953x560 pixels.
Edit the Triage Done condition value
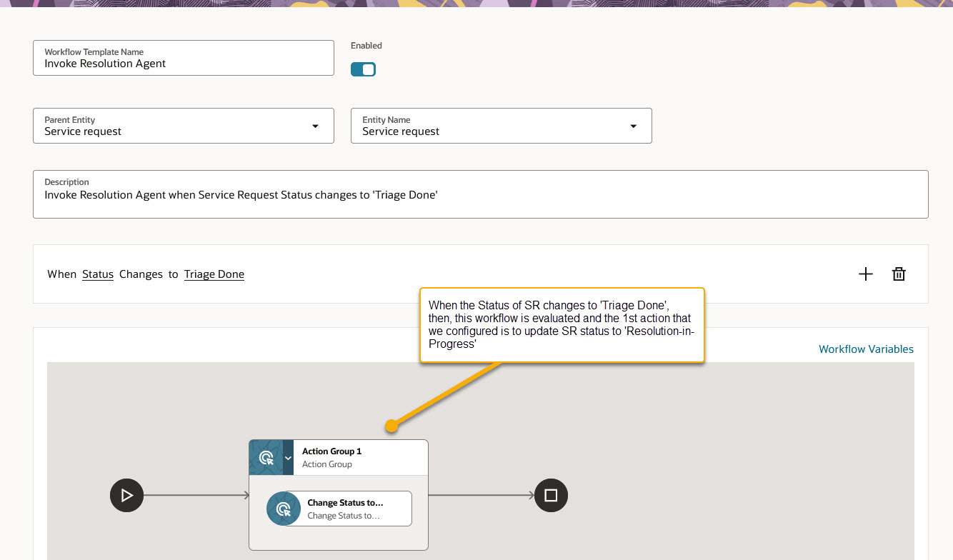tap(214, 274)
